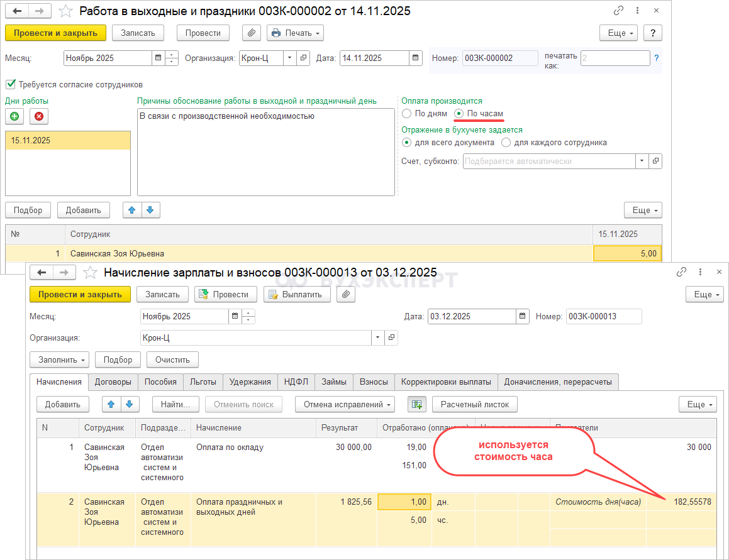Open the calendar picker for date 03.12.2025
This screenshot has height=560, width=729.
[x=522, y=316]
